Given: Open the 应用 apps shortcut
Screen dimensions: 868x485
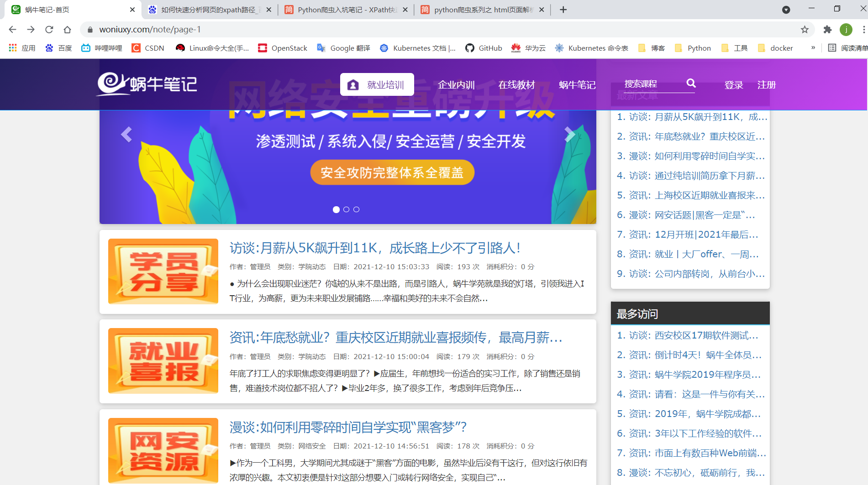Looking at the screenshot, I should click(22, 48).
